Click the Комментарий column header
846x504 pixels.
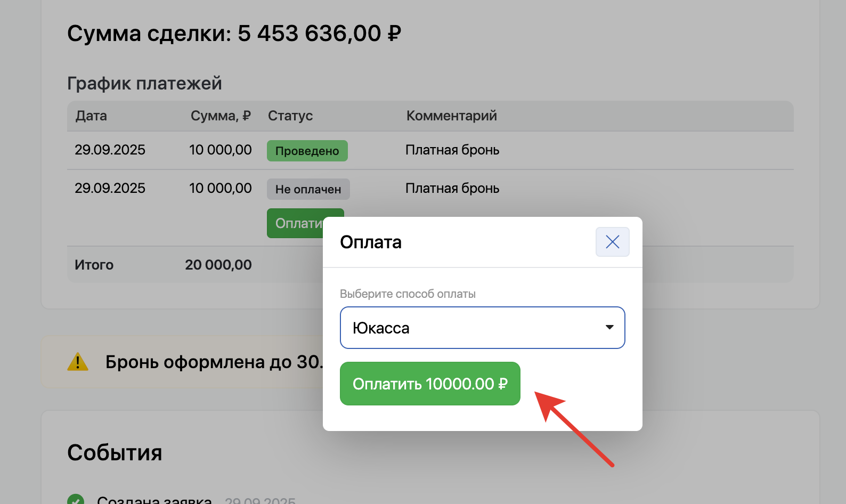coord(451,116)
